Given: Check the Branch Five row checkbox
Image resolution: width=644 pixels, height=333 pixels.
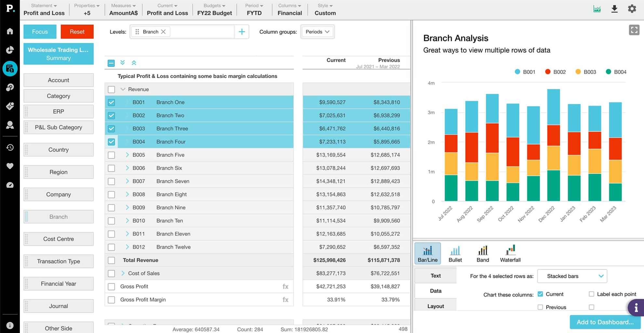Looking at the screenshot, I should tap(111, 155).
